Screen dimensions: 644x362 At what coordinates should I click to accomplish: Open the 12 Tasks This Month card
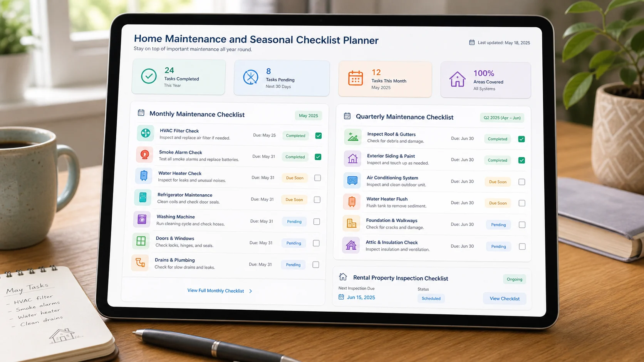pyautogui.click(x=385, y=79)
